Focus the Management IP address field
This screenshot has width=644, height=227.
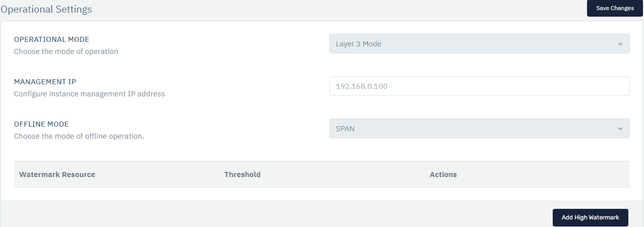coord(479,86)
